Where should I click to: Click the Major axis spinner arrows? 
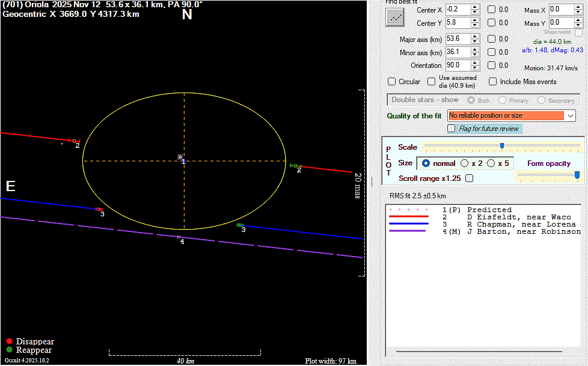point(475,38)
